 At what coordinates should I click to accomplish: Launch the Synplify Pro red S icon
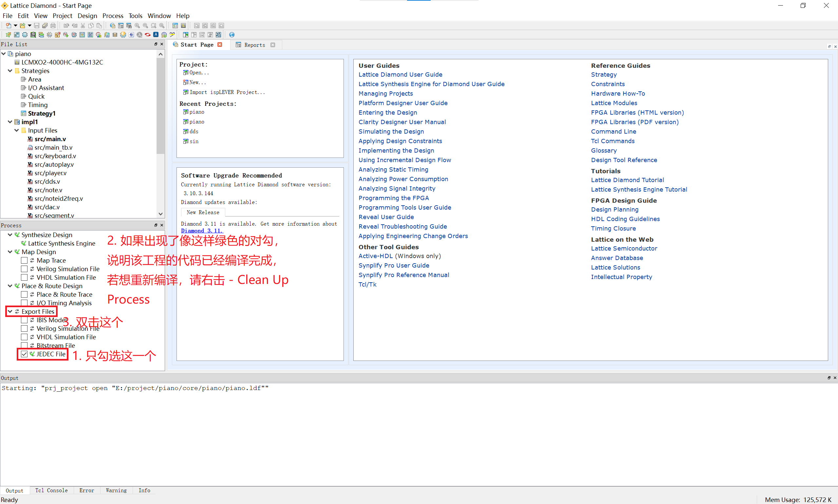coord(148,35)
